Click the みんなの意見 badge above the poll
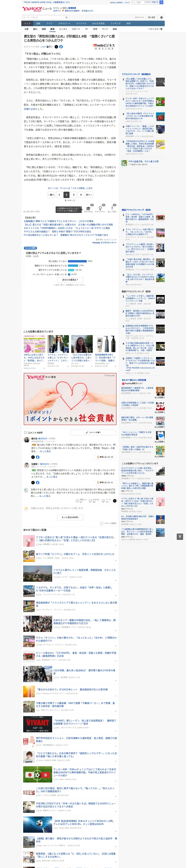 [30, 248]
